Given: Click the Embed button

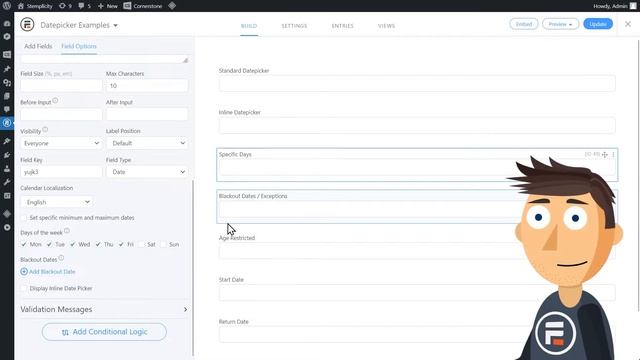Looking at the screenshot, I should [x=524, y=24].
